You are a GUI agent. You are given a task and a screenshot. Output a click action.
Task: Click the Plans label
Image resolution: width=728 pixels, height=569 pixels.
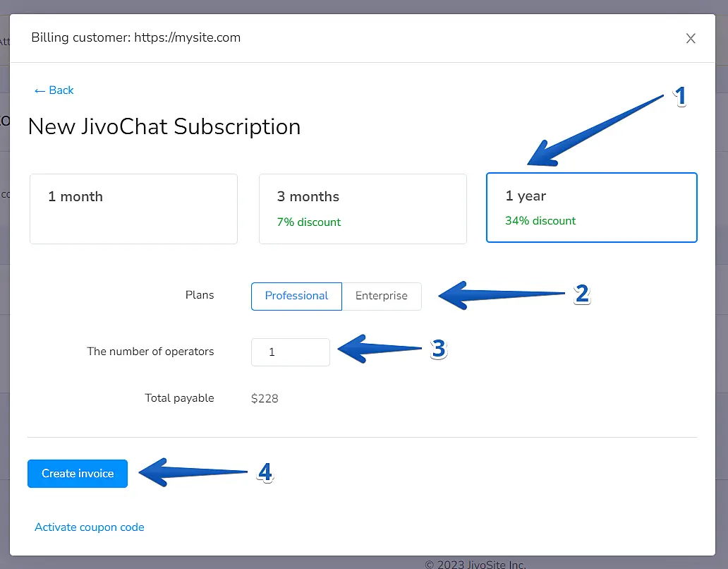click(x=200, y=295)
